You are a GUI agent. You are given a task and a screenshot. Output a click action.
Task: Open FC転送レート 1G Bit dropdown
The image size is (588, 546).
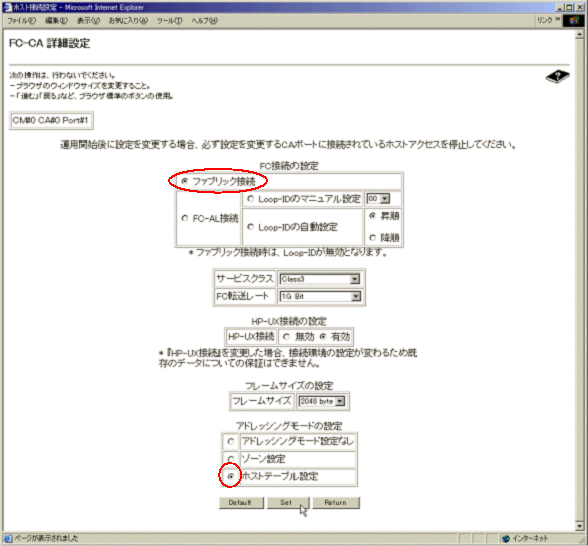coord(320,296)
